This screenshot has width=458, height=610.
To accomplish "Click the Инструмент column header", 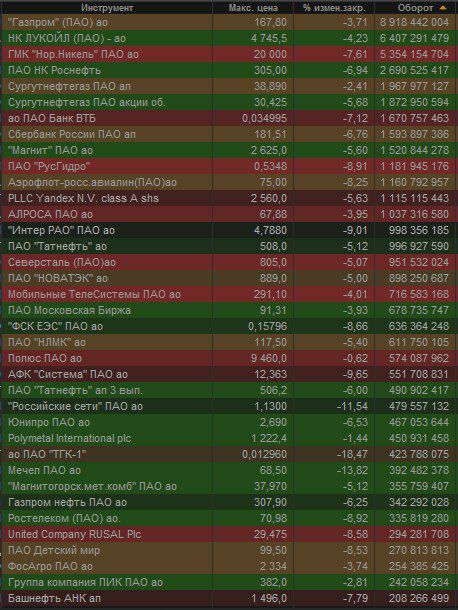I will [x=107, y=8].
